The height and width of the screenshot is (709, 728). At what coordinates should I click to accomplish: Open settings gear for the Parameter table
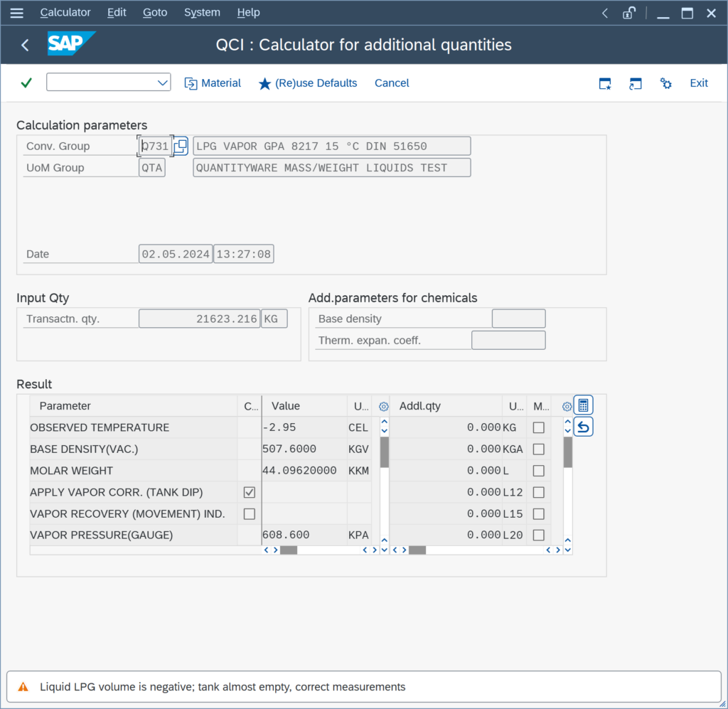pyautogui.click(x=383, y=407)
